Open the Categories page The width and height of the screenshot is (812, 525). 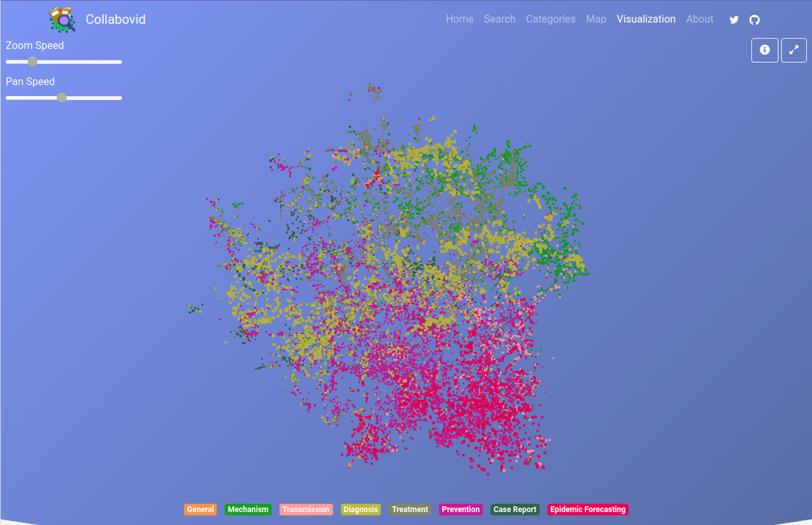click(x=551, y=19)
